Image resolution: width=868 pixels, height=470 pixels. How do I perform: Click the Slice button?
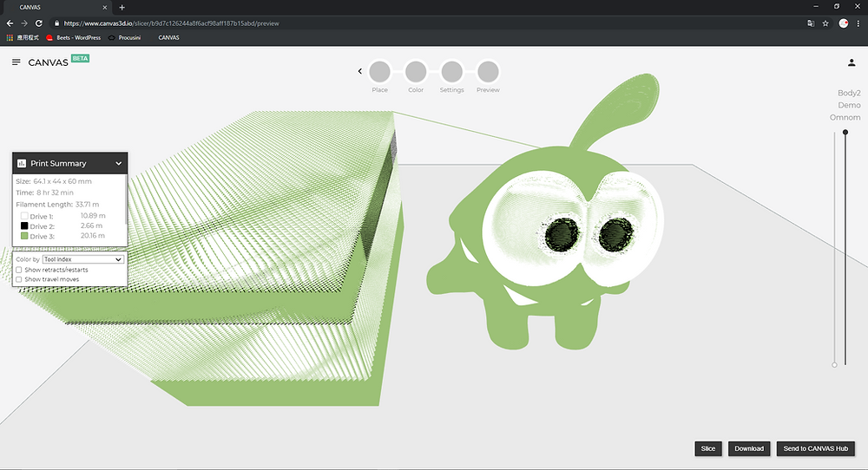click(x=708, y=448)
